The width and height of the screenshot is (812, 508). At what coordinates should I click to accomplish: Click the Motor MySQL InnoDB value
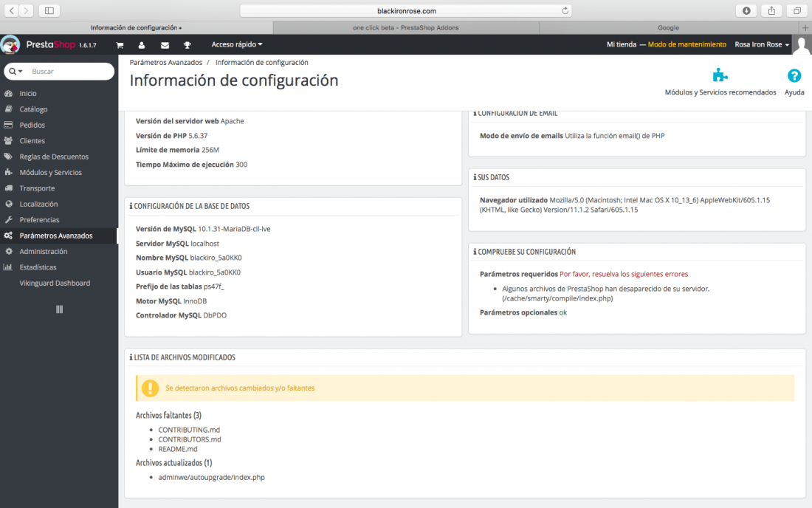tap(195, 301)
